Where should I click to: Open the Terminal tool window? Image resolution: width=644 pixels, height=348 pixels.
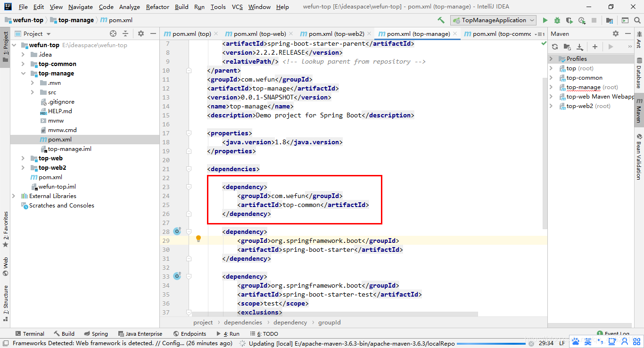(30, 333)
